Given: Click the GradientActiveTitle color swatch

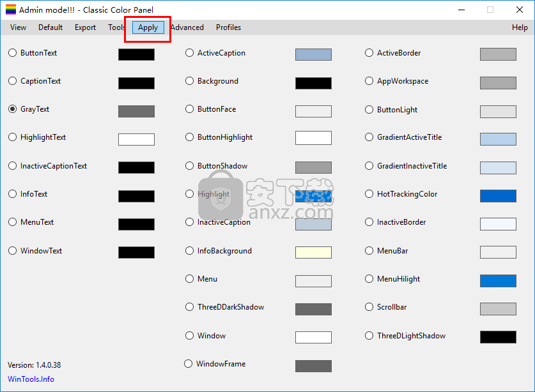Looking at the screenshot, I should (498, 139).
